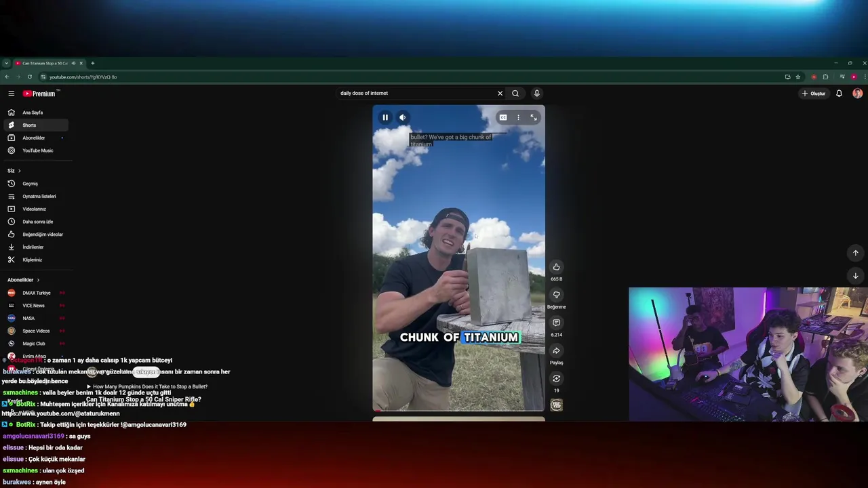This screenshot has height=488, width=868.
Task: Click the remix icon labeled 19
Action: (x=556, y=378)
